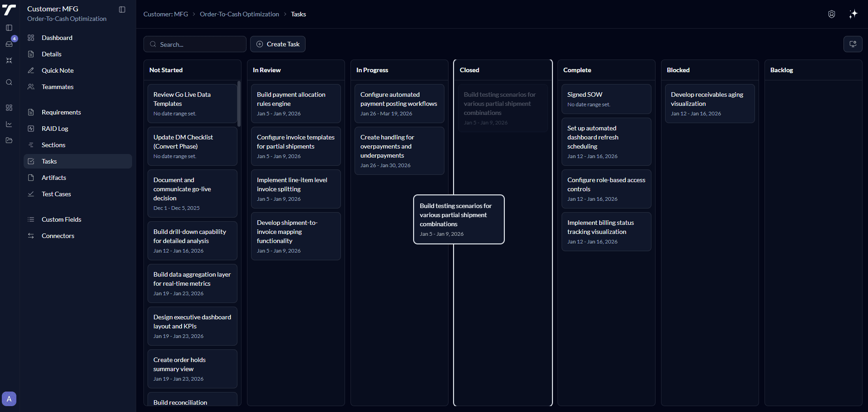The width and height of the screenshot is (868, 412).
Task: Click the Requirements document icon
Action: coord(31,112)
